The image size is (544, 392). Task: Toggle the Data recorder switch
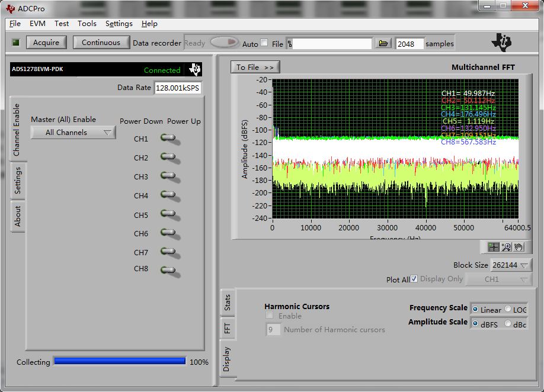pyautogui.click(x=225, y=42)
